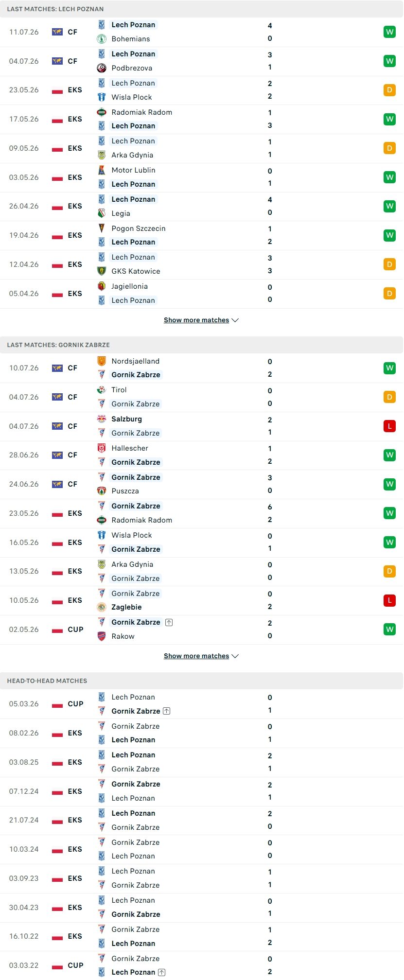Click the green W badge for Lech Poznan vs Bohemians
404x980 pixels.
[x=389, y=32]
